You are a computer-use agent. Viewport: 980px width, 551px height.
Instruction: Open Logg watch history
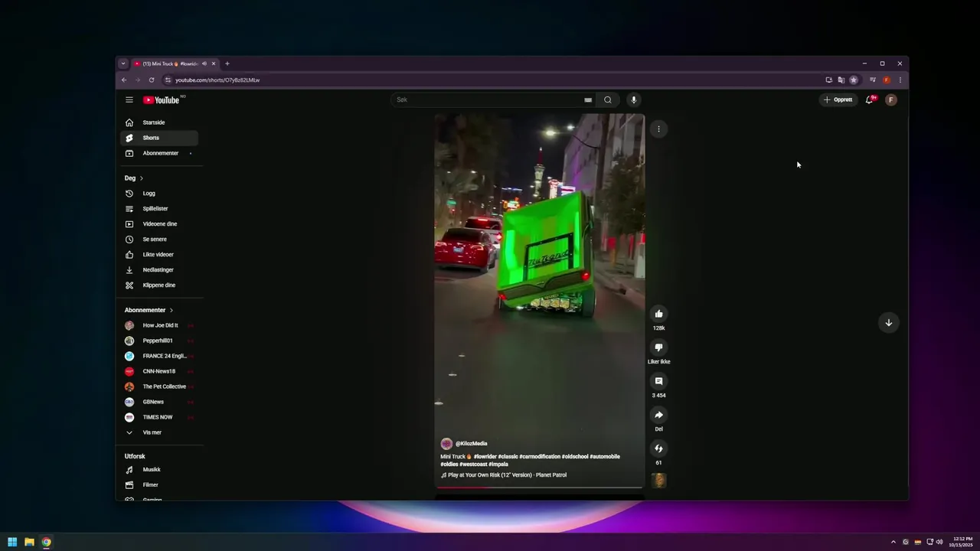159,194
